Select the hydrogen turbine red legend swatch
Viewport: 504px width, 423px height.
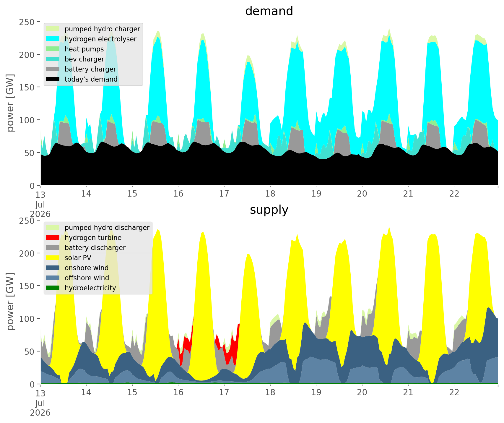coord(53,238)
